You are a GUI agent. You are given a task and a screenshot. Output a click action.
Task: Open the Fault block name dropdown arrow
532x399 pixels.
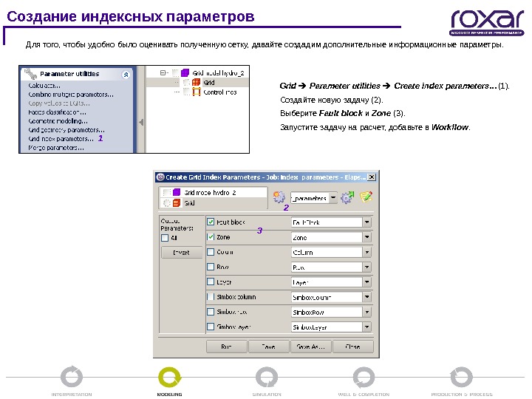tap(366, 222)
